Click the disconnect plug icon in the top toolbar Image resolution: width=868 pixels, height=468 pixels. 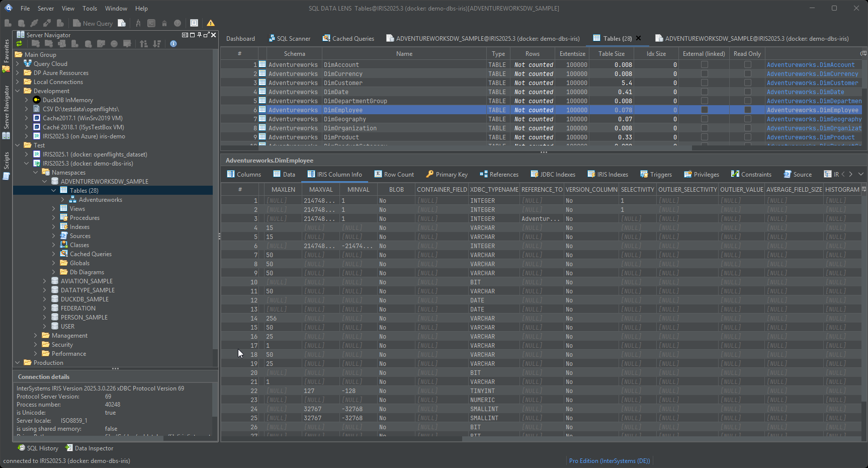click(x=47, y=23)
